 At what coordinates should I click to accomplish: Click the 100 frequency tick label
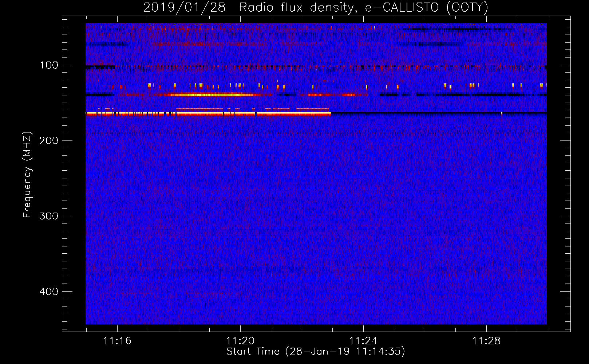(49, 65)
